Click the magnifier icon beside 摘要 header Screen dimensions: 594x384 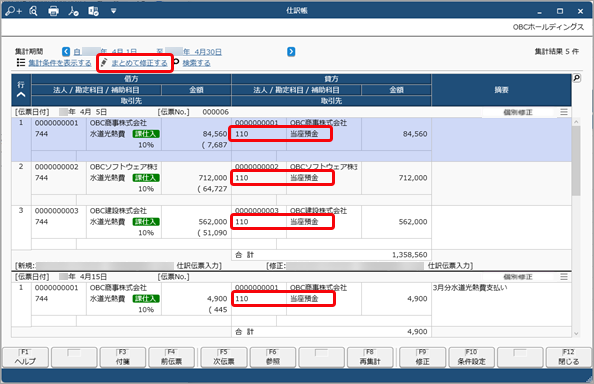pos(577,78)
